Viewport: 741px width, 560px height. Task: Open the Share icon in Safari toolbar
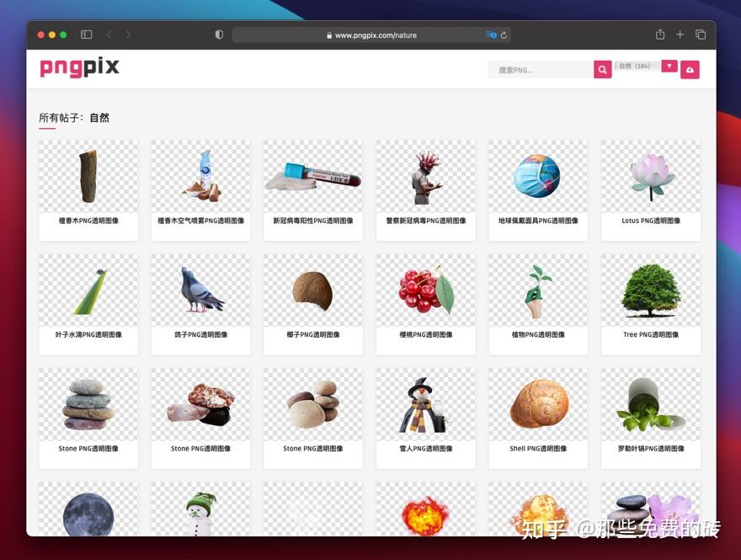pyautogui.click(x=660, y=34)
